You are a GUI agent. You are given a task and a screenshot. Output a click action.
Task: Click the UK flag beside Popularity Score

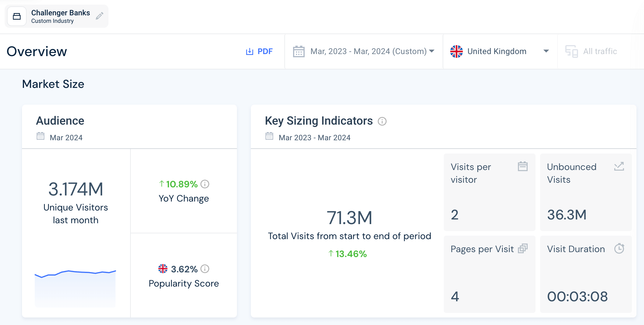tap(163, 269)
